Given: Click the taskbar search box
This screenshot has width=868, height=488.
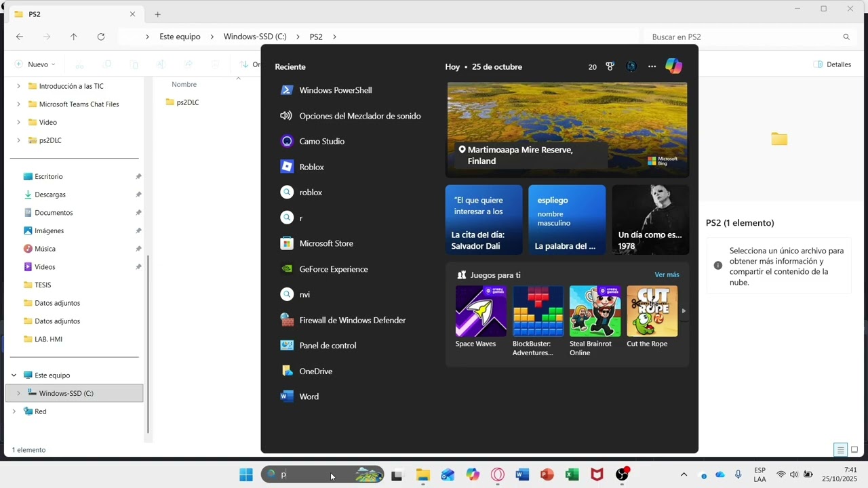Looking at the screenshot, I should 323,474.
